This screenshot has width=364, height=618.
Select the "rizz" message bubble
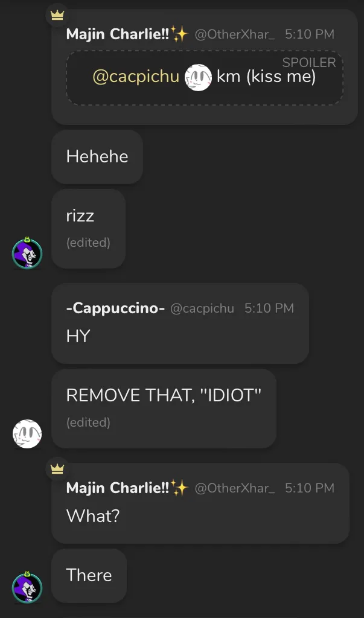tap(88, 229)
